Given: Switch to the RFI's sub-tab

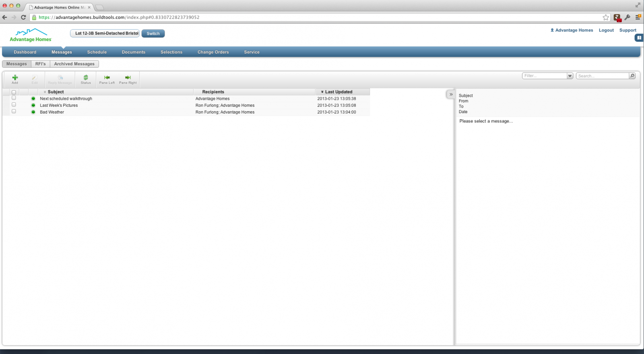Looking at the screenshot, I should [x=41, y=64].
